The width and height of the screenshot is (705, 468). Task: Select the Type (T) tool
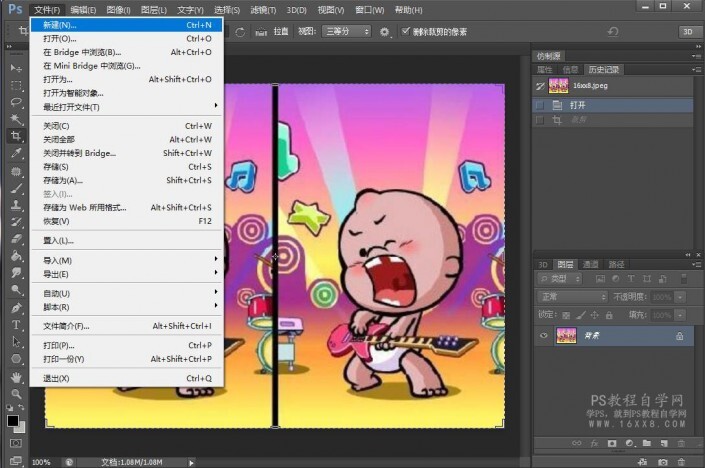(16, 325)
